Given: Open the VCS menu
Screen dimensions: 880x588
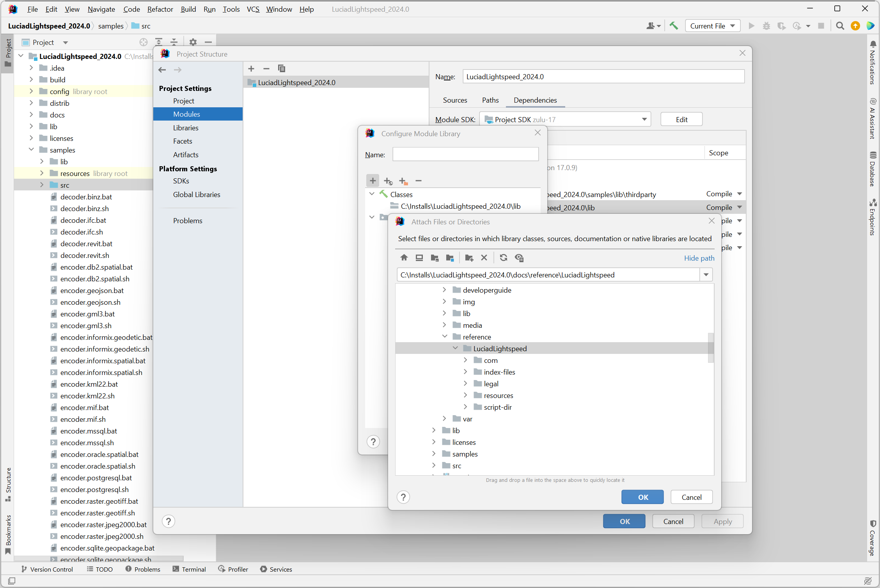Looking at the screenshot, I should (253, 9).
